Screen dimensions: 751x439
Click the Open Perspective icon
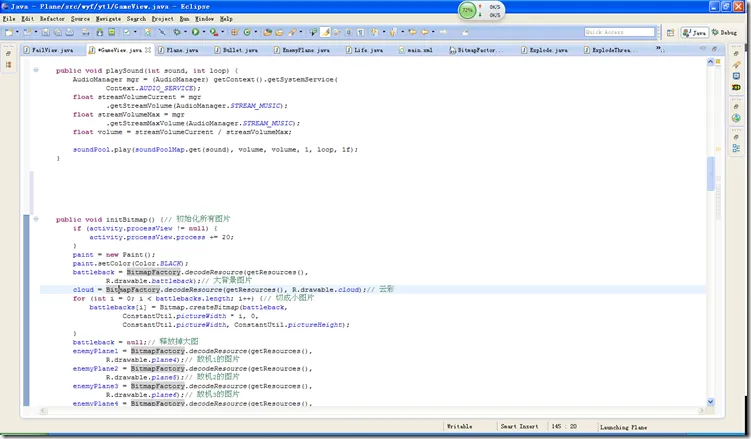(x=671, y=32)
